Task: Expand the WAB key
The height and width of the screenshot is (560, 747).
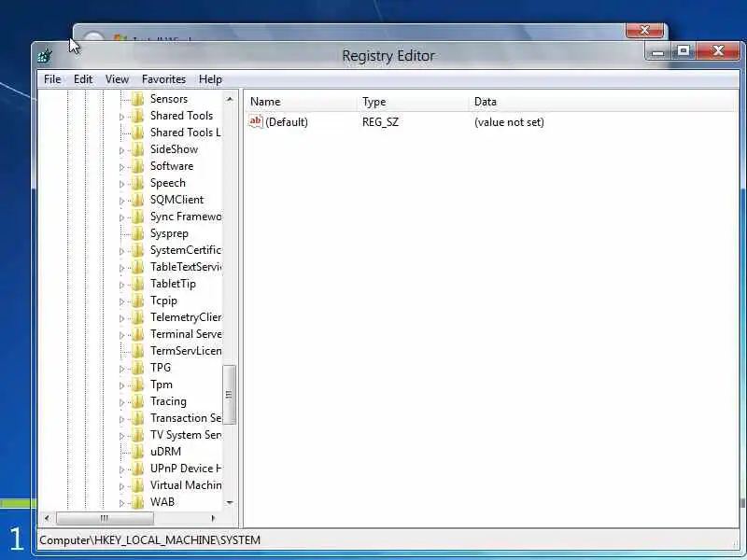Action: tap(121, 503)
